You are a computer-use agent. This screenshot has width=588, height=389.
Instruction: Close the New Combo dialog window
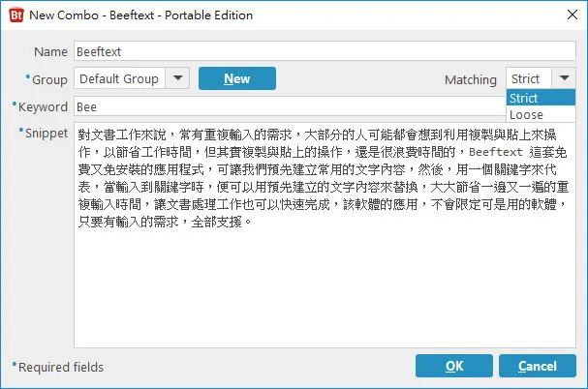point(573,15)
